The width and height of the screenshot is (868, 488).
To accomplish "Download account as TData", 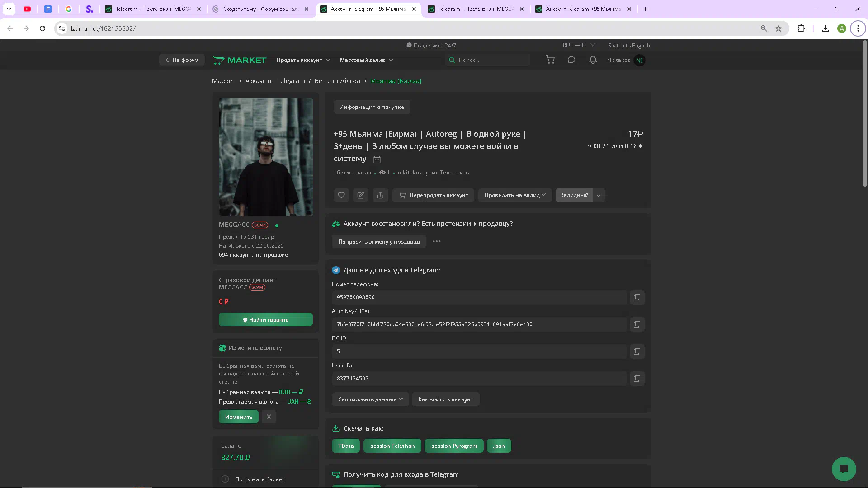I will tap(346, 446).
